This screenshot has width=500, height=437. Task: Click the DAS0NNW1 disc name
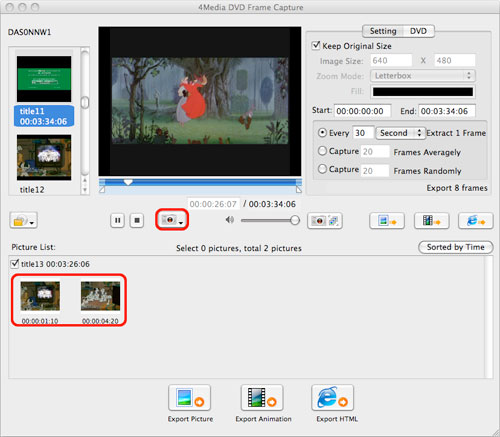tap(29, 32)
